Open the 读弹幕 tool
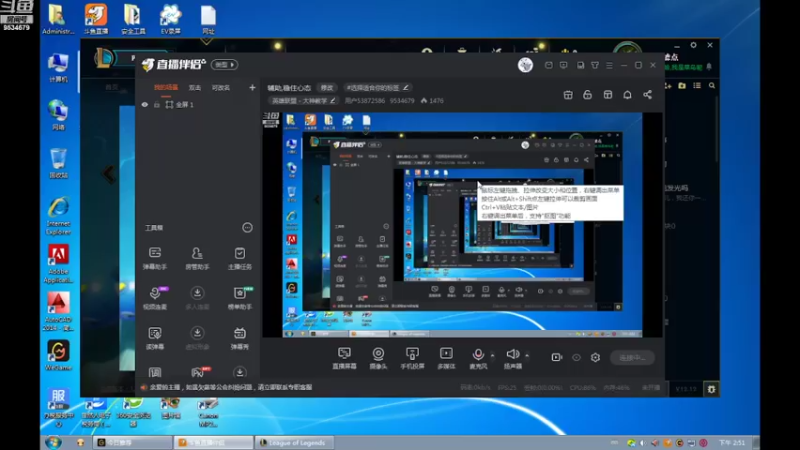Screen dimensions: 800x450 (x=155, y=338)
